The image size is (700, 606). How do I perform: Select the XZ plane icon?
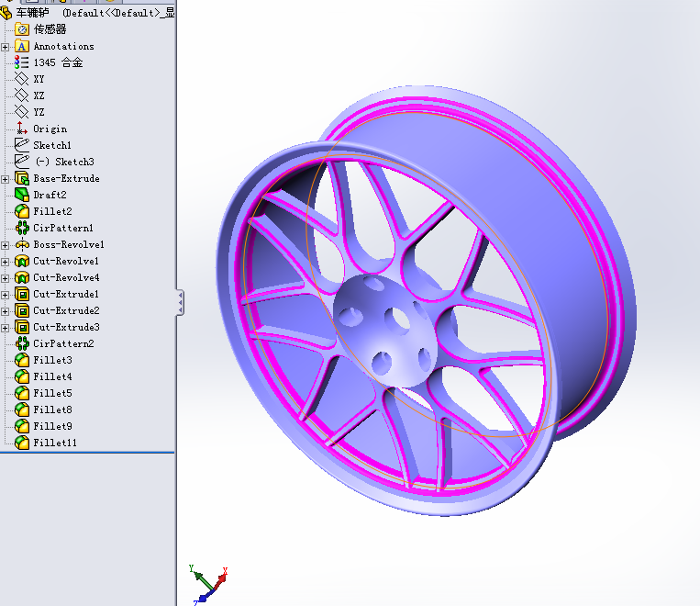22,95
